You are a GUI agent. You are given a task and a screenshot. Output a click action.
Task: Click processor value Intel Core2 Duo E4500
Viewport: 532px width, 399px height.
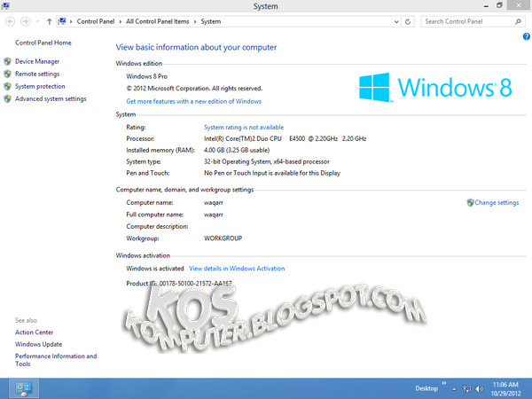click(285, 138)
